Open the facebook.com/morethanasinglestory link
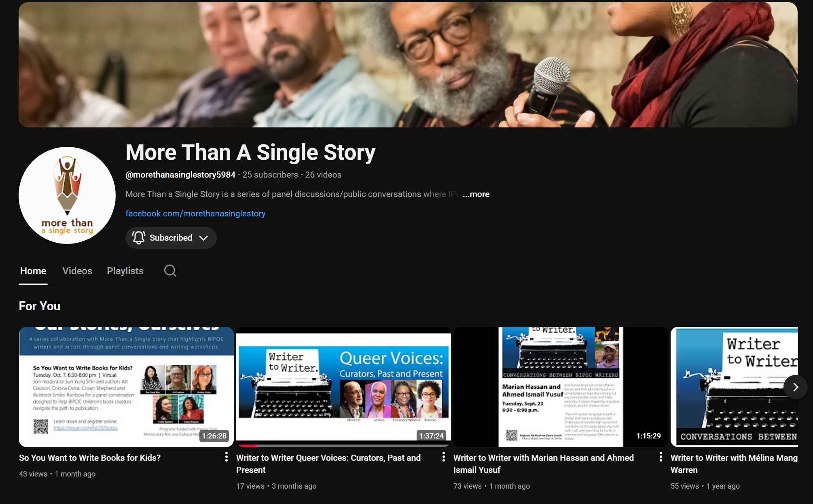 [195, 213]
